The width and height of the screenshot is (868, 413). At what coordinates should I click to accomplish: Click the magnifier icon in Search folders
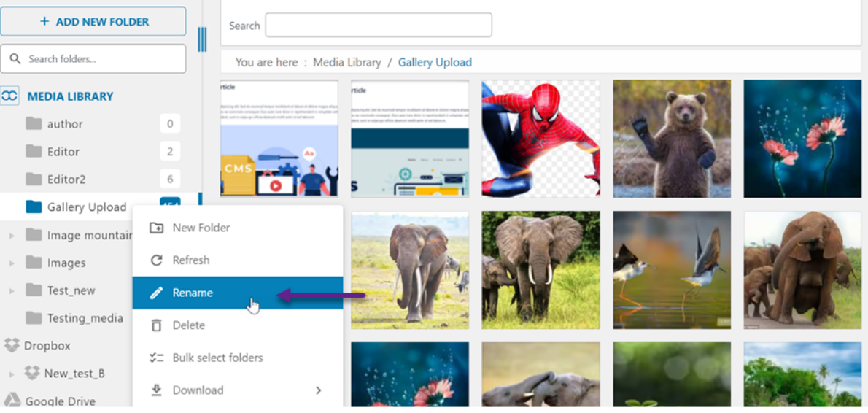(x=15, y=58)
